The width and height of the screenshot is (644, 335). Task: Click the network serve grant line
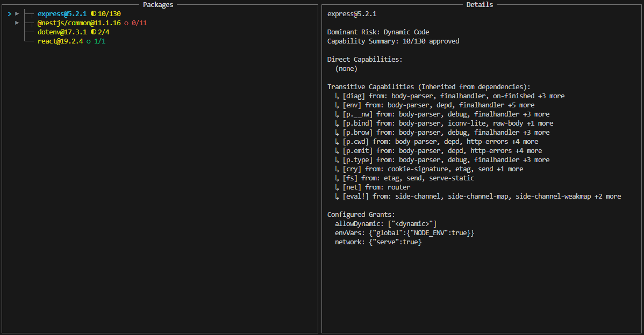[378, 242]
